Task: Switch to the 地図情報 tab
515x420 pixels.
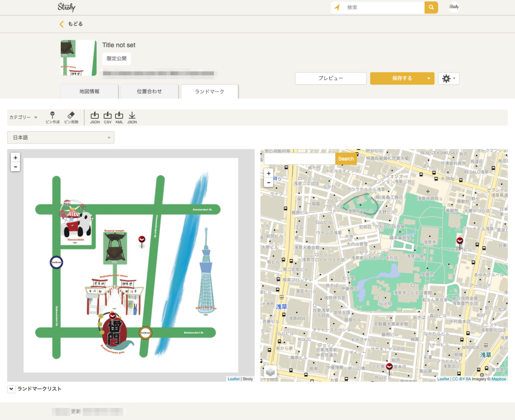Action: tap(89, 92)
